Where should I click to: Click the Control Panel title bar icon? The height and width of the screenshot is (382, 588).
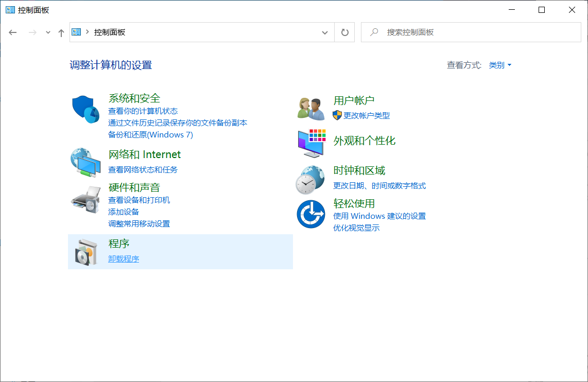pos(10,10)
